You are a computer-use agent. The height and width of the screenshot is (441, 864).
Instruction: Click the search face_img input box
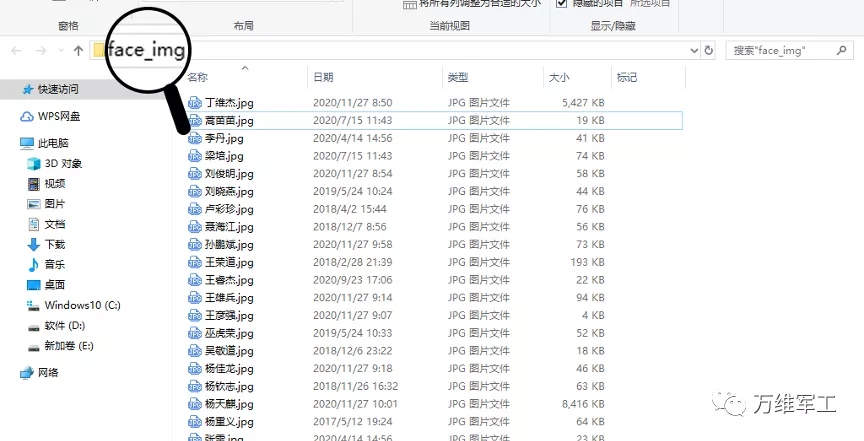click(790, 50)
